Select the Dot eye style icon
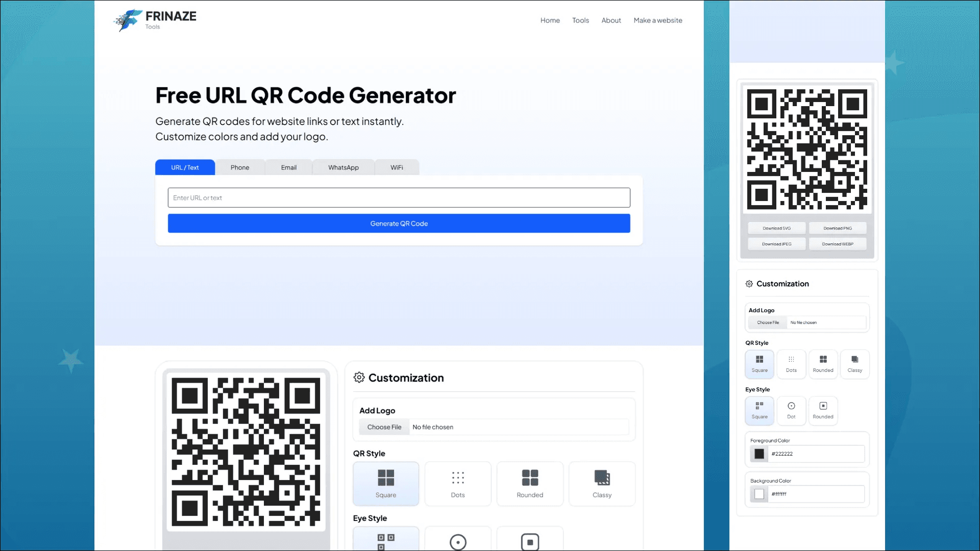980x551 pixels. click(457, 541)
